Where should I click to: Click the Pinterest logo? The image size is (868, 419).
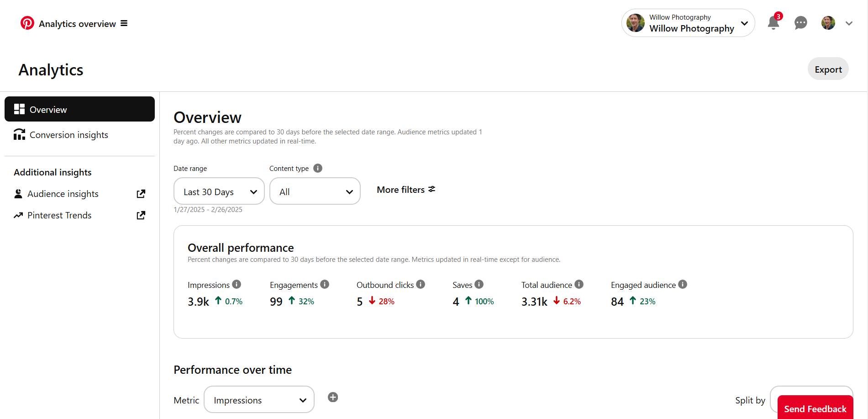pyautogui.click(x=27, y=23)
